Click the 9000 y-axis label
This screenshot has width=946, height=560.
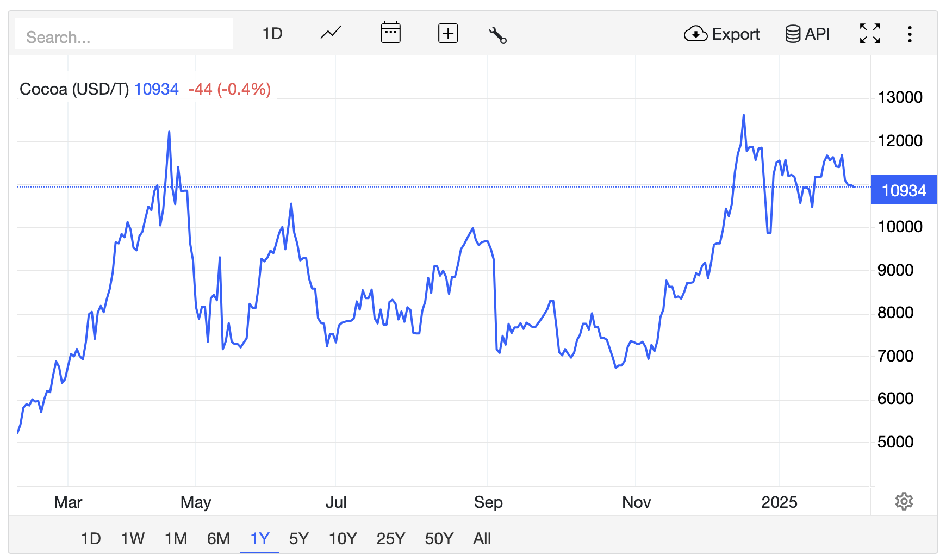895,270
